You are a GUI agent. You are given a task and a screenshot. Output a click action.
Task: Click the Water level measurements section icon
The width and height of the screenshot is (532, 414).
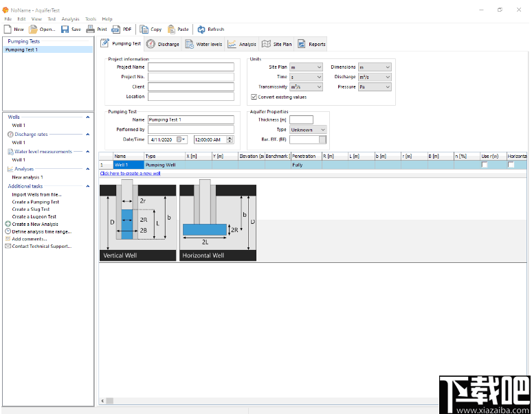(10, 152)
